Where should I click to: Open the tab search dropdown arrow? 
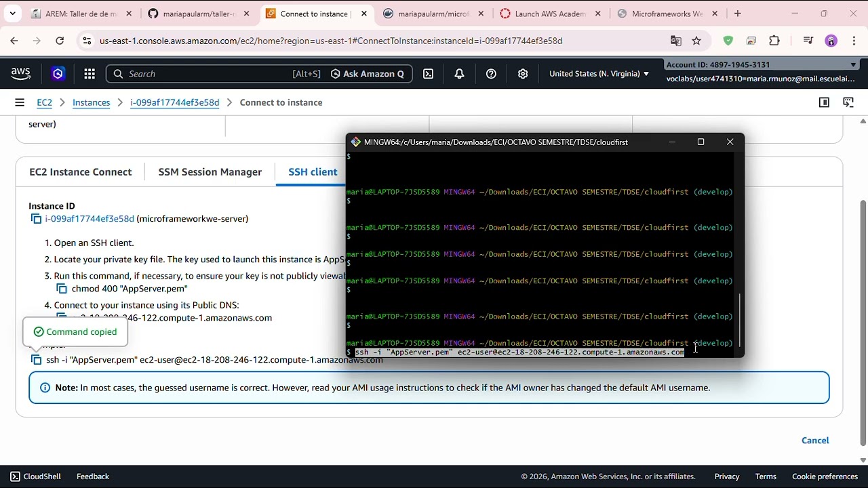pyautogui.click(x=12, y=14)
